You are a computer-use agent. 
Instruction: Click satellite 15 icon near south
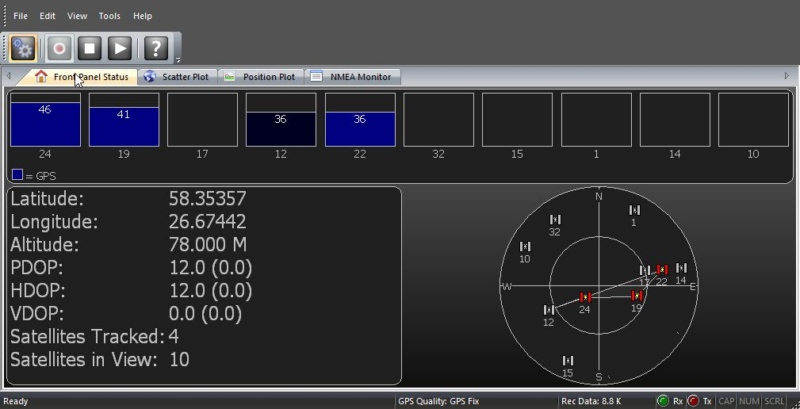(568, 360)
